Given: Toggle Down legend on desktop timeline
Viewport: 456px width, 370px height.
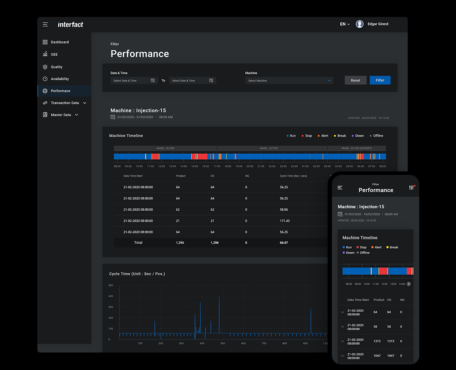Looking at the screenshot, I should click(x=358, y=136).
